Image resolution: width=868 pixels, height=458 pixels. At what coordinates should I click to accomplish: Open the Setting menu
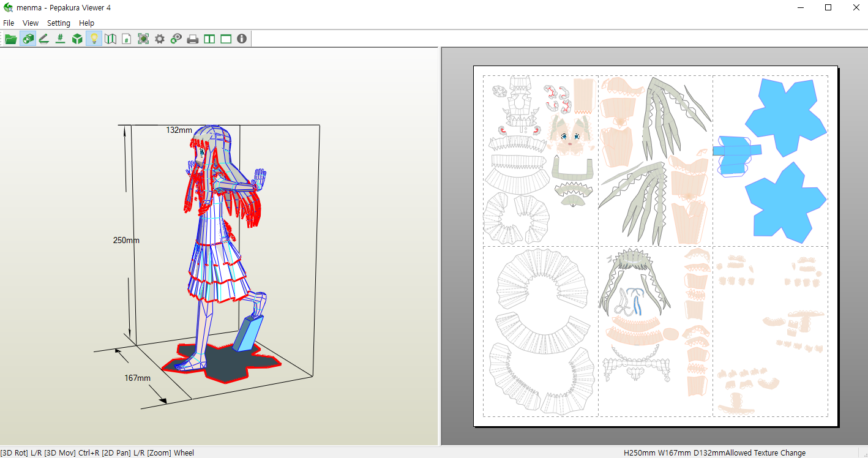tap(59, 23)
